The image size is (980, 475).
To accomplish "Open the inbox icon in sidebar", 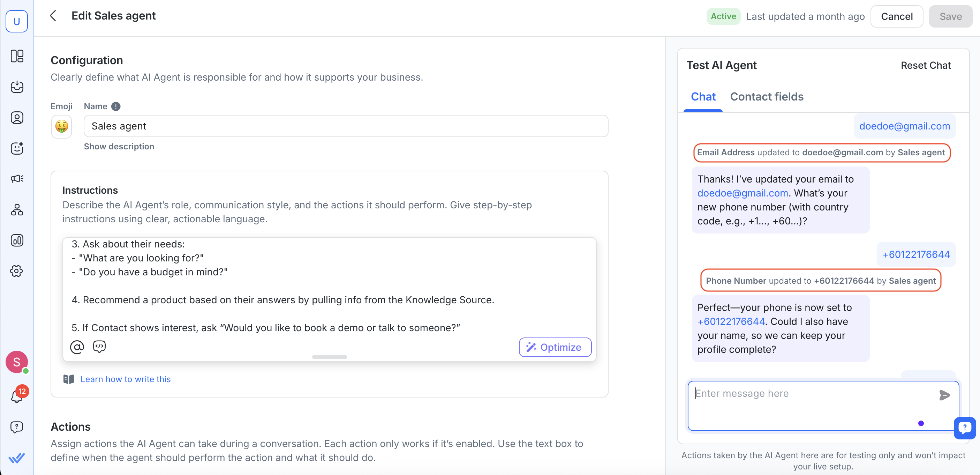I will pos(17,87).
